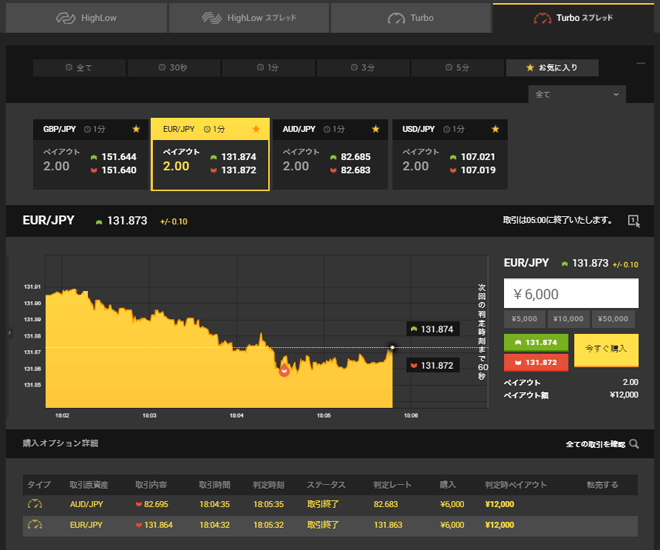660x550 pixels.
Task: Toggle favorite star on USD/JPY card
Action: 495,129
